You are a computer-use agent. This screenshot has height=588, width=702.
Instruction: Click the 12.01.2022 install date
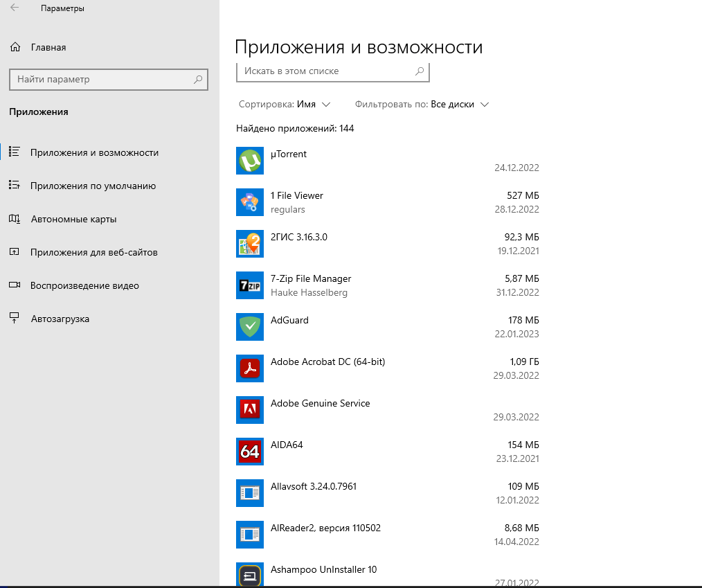518,500
